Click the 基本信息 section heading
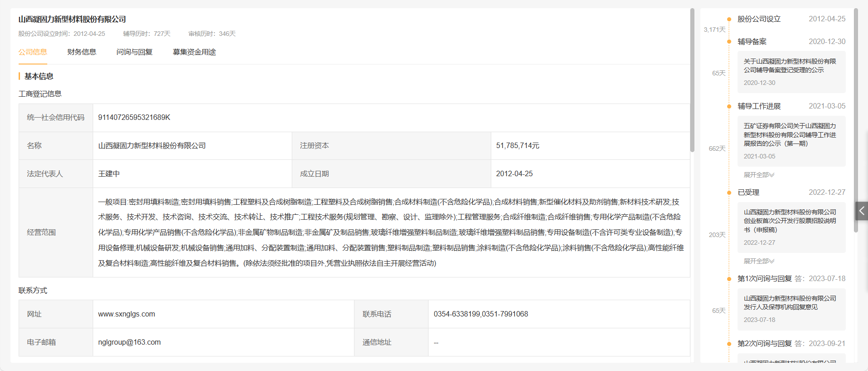The image size is (868, 371). pyautogui.click(x=39, y=76)
